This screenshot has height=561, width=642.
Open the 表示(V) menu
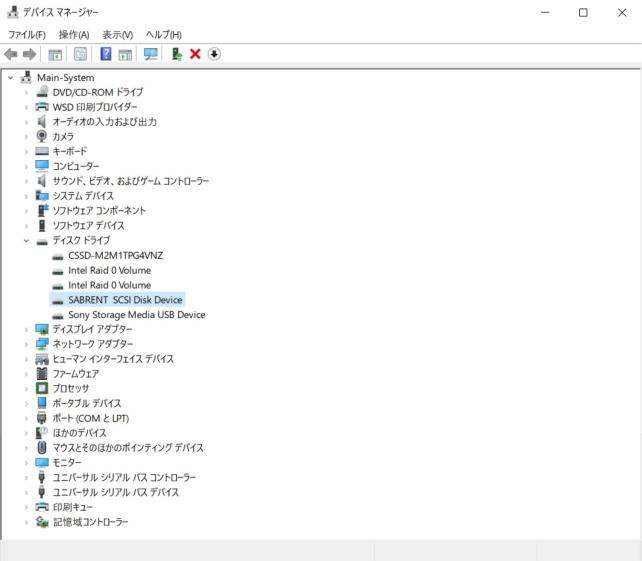pyautogui.click(x=118, y=35)
